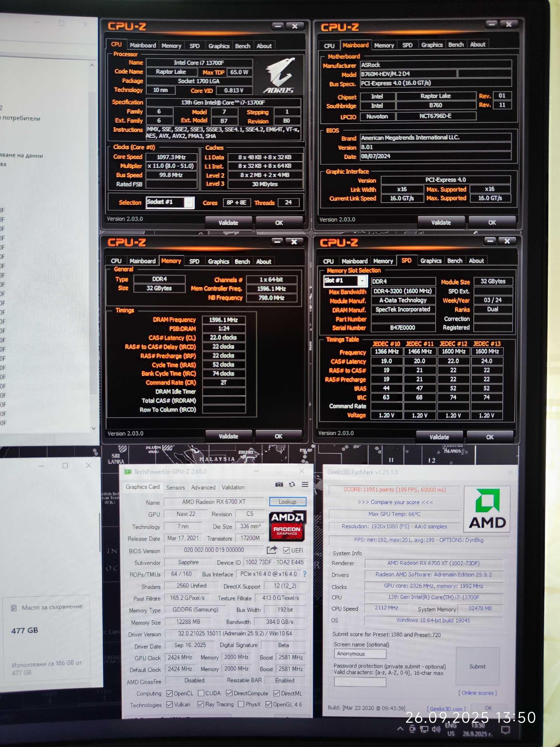The width and height of the screenshot is (560, 747).
Task: Click OK in CPU-Z SPD window
Action: click(x=490, y=437)
